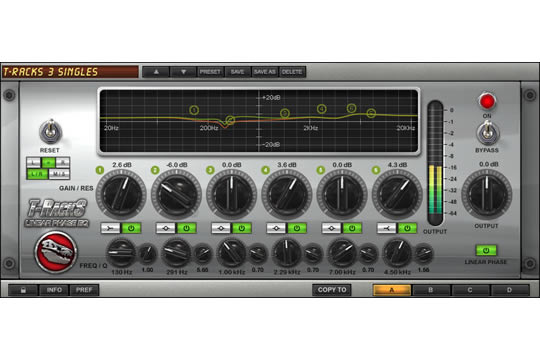The width and height of the screenshot is (540, 360).
Task: Click the SAVE AS button
Action: [x=264, y=72]
